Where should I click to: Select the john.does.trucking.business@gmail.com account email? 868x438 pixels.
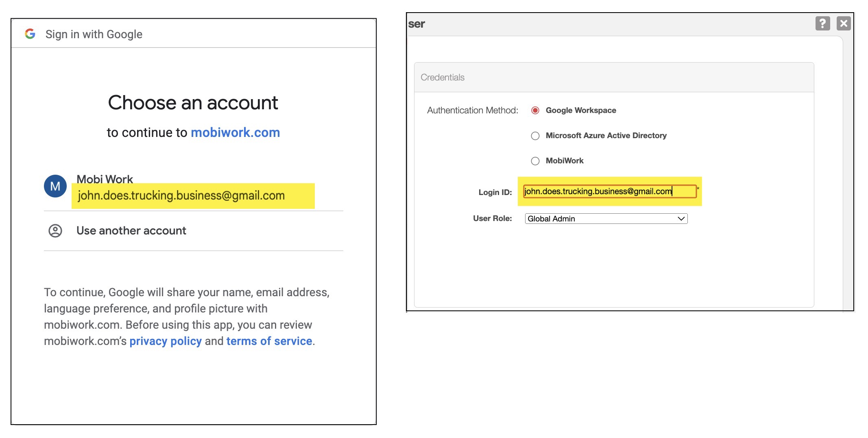181,195
